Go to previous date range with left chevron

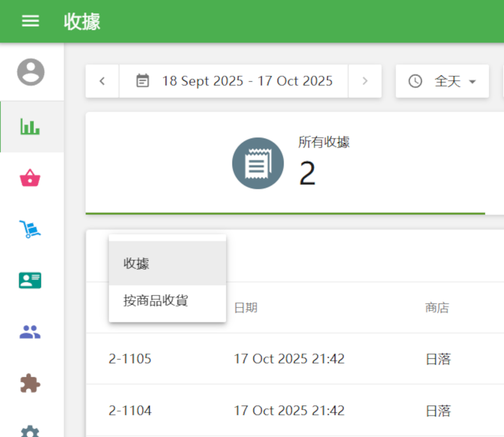point(102,81)
